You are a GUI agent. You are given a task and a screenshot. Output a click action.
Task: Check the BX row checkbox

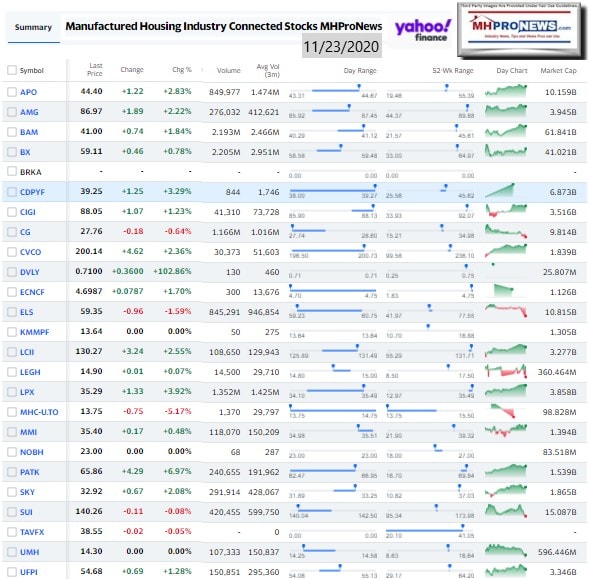pyautogui.click(x=12, y=152)
